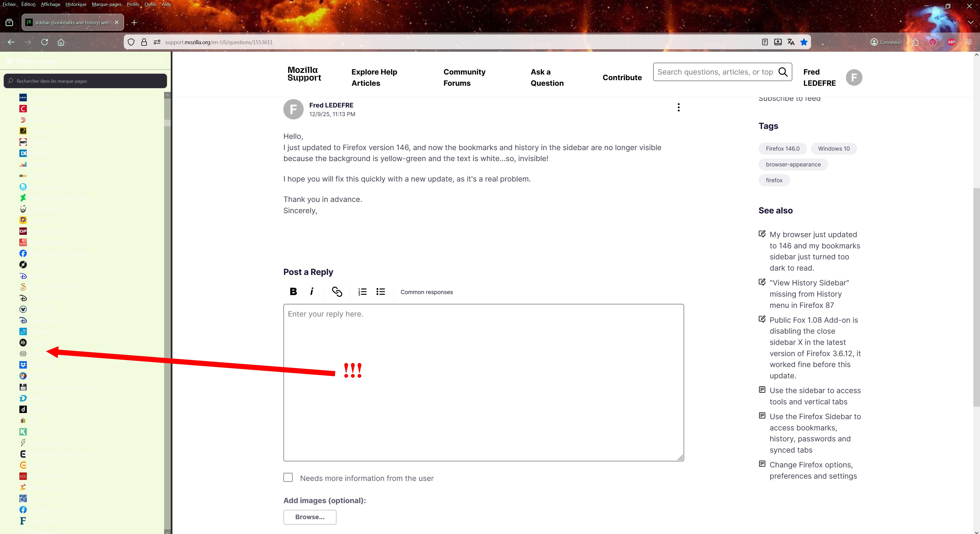Screen dimensions: 980x534
Task: Open the Marque-pages menu in menu bar
Action: [106, 4]
